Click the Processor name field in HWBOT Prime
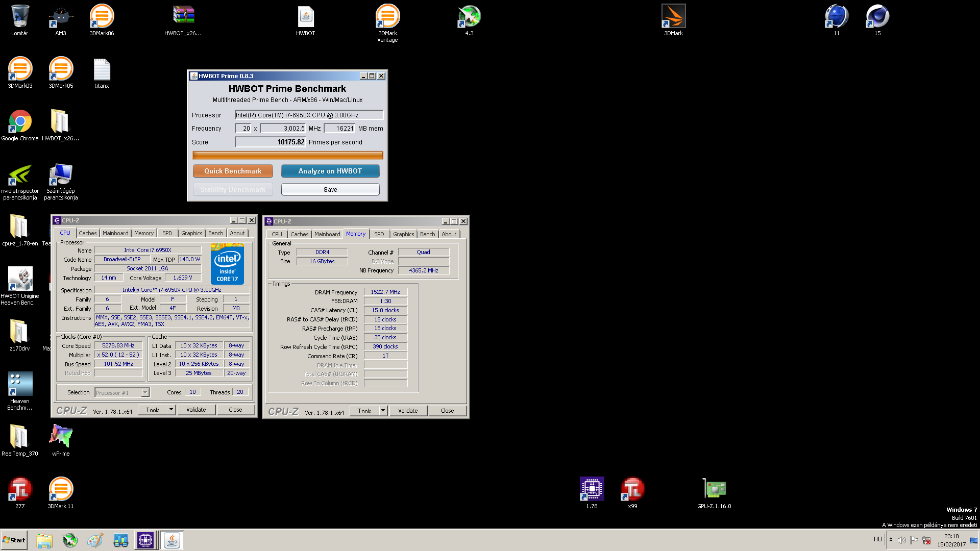 click(x=309, y=115)
